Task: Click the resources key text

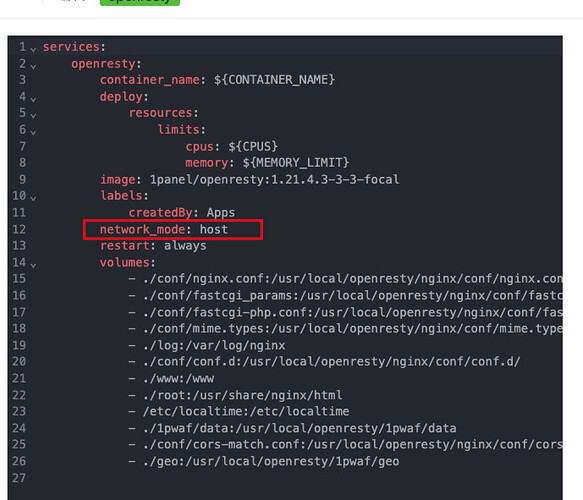Action: point(161,113)
